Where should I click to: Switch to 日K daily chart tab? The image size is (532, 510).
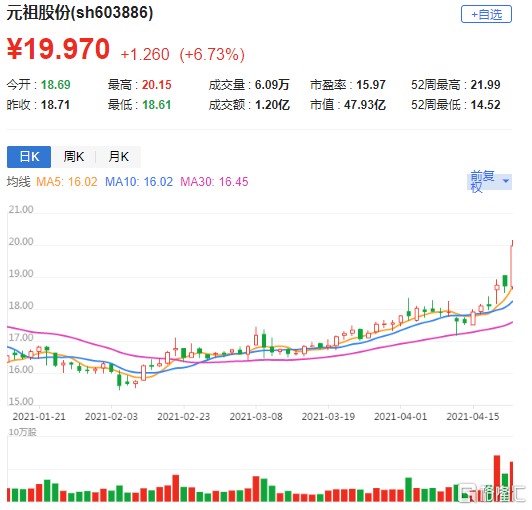[29, 157]
